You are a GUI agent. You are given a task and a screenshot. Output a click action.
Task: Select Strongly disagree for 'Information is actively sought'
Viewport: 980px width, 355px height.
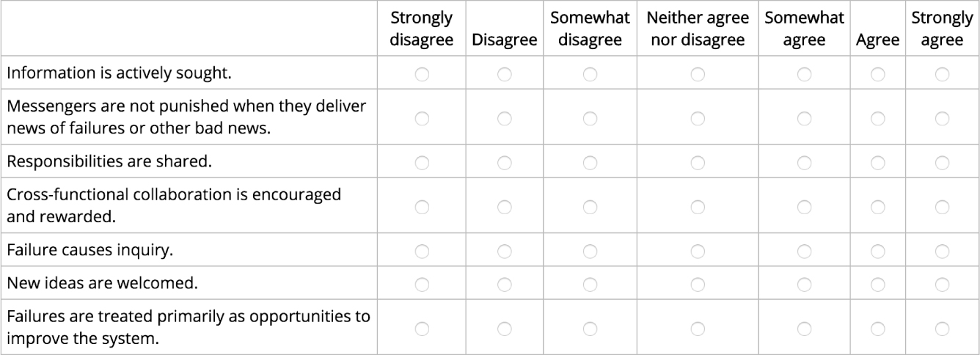(x=421, y=73)
